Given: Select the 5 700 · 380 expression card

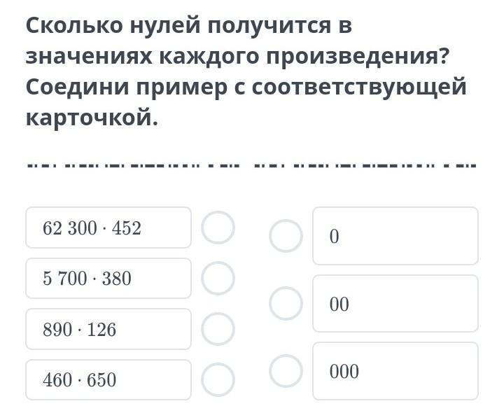Looking at the screenshot, I should [108, 279].
